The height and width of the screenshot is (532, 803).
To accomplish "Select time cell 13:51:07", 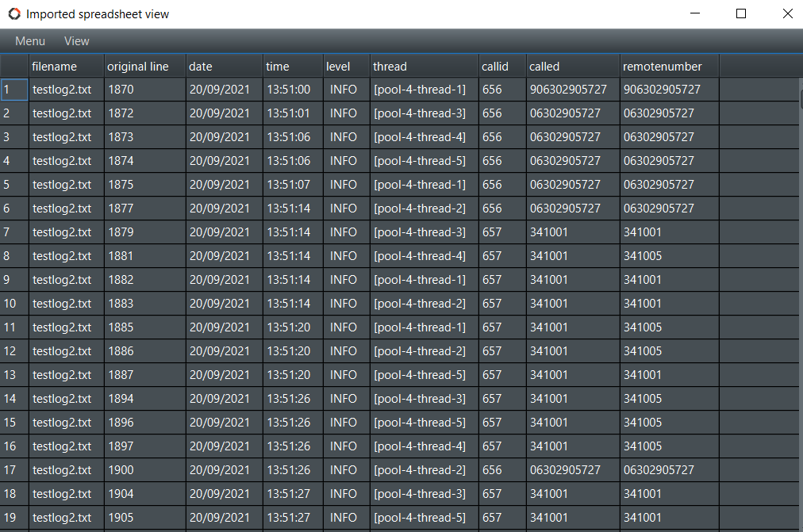I will (x=294, y=185).
